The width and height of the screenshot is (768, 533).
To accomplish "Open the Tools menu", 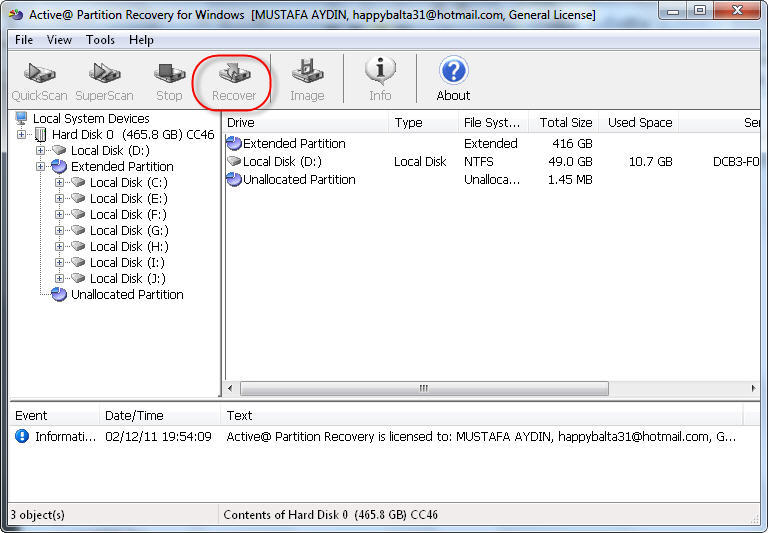I will point(100,40).
